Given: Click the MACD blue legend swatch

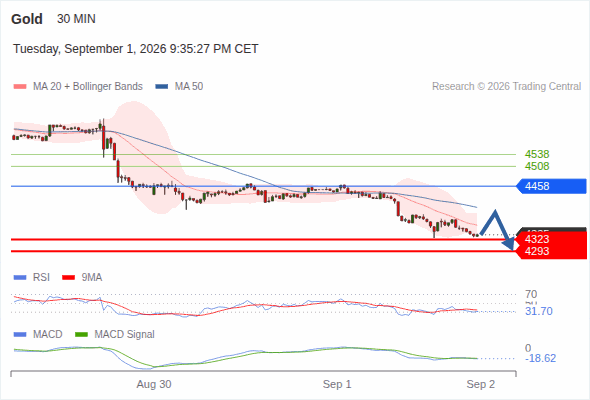Looking at the screenshot, I should [x=20, y=335].
